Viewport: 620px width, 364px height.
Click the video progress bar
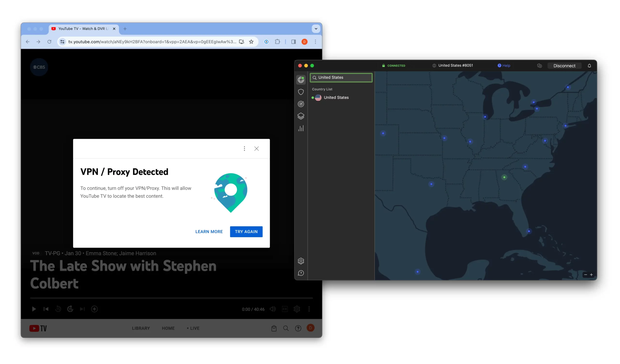point(171,298)
